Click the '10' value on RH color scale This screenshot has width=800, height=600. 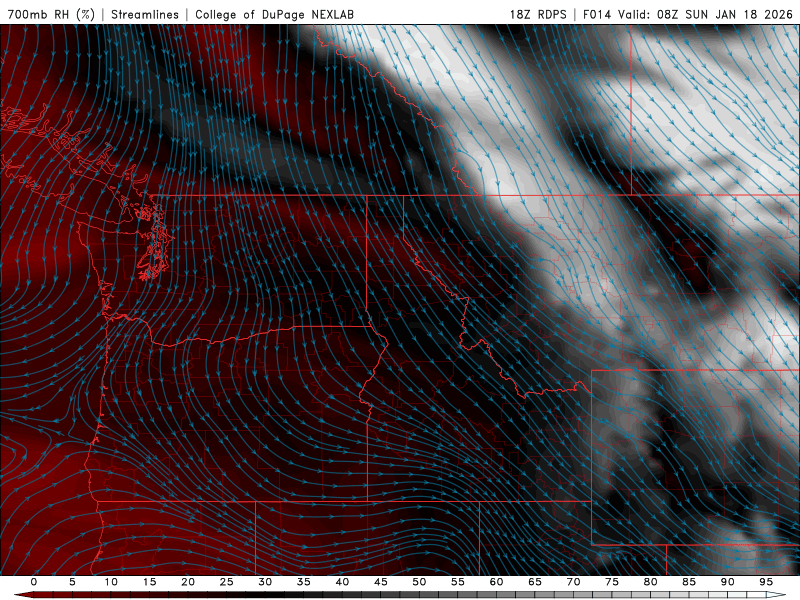tap(111, 582)
